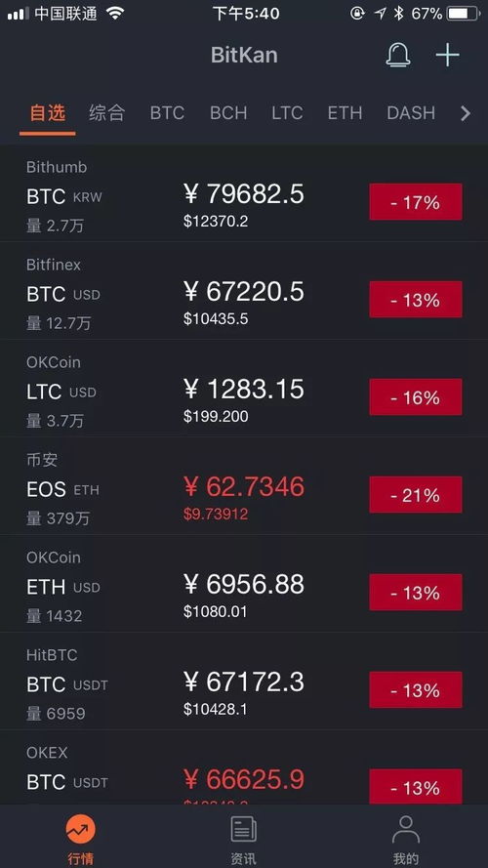Toggle the -21% change badge for EOS
The width and height of the screenshot is (488, 868).
(416, 495)
